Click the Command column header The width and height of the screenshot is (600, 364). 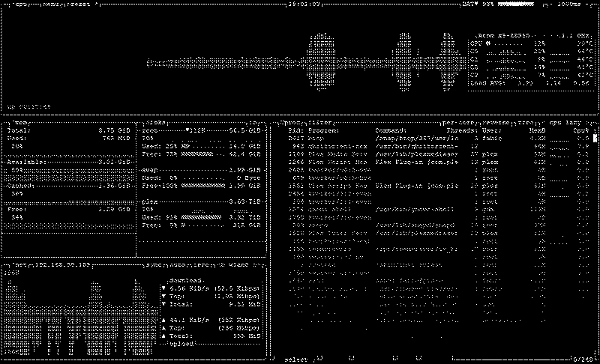click(390, 130)
